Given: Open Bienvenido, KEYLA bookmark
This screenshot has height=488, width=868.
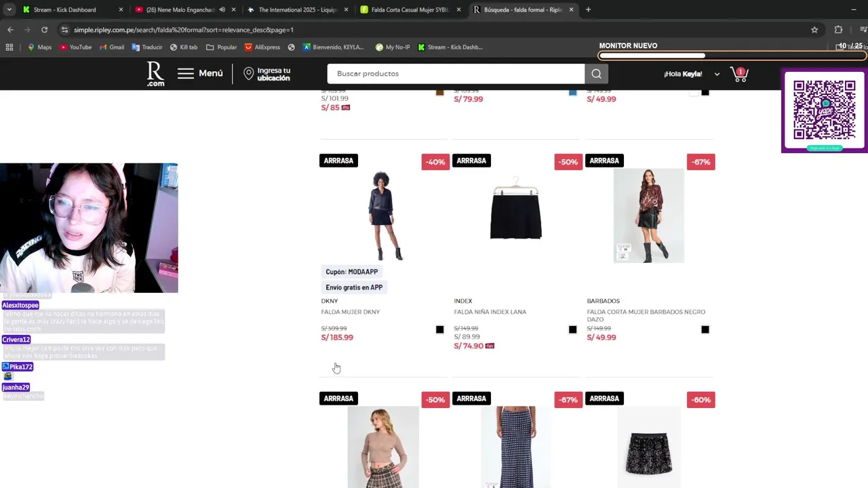Looking at the screenshot, I should (334, 47).
